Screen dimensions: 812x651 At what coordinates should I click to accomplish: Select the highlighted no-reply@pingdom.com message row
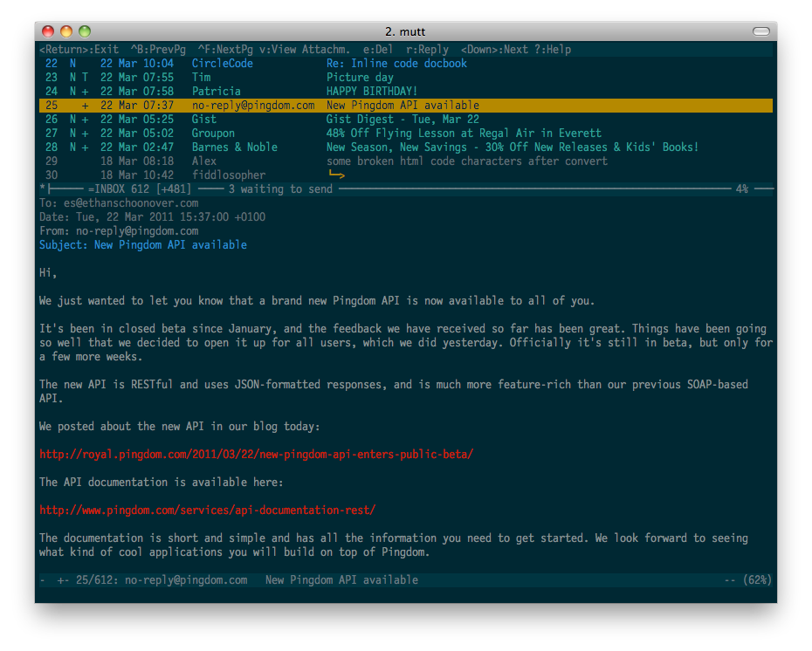(x=403, y=106)
